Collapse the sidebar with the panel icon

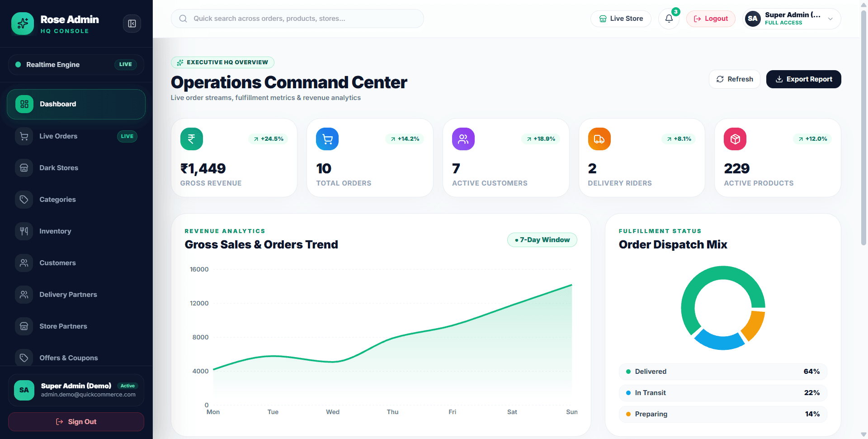coord(132,24)
